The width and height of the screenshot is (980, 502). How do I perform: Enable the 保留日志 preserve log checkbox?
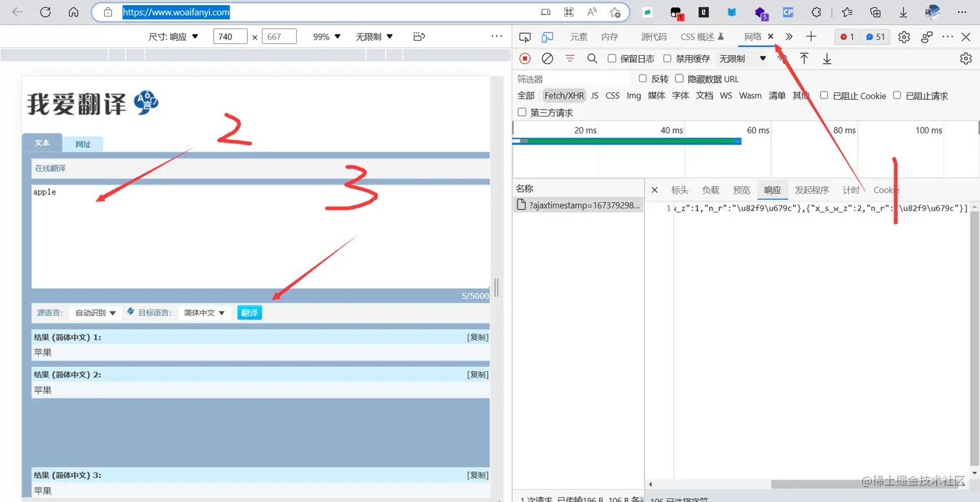click(x=612, y=58)
